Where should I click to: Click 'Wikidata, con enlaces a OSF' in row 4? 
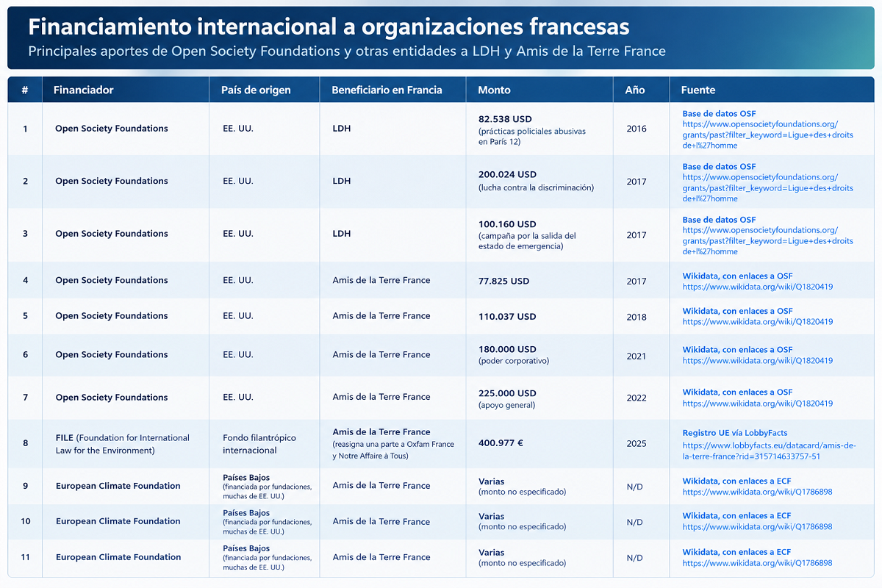pyautogui.click(x=737, y=276)
